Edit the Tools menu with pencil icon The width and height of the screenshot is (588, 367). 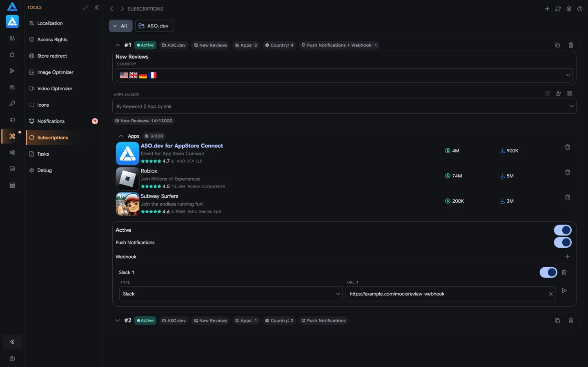coord(85,7)
